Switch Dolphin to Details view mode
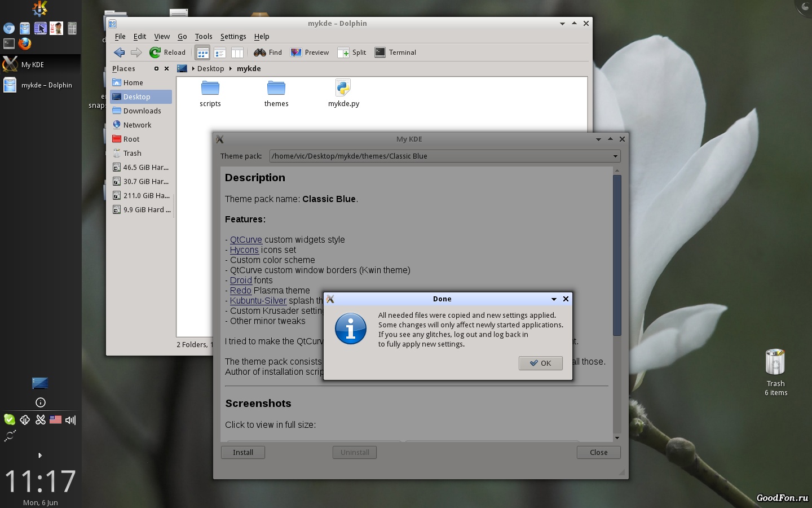 (x=220, y=52)
